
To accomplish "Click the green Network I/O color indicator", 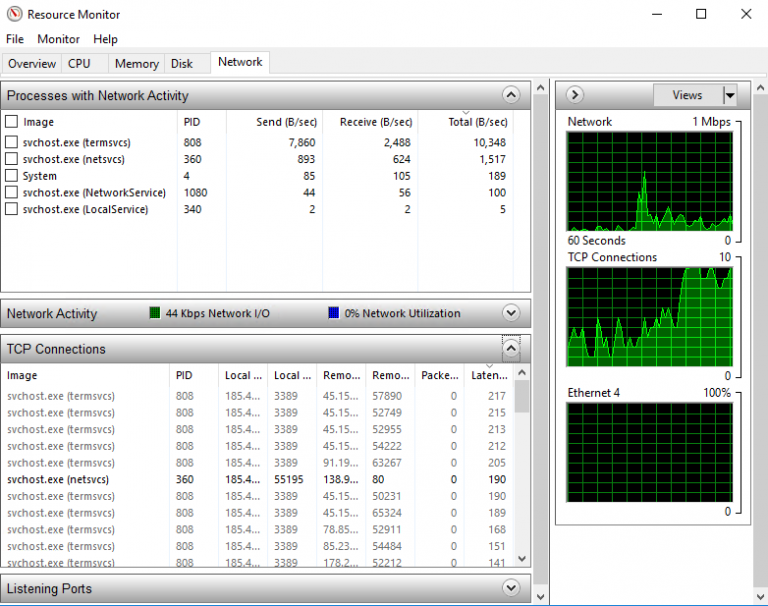I will click(x=155, y=314).
